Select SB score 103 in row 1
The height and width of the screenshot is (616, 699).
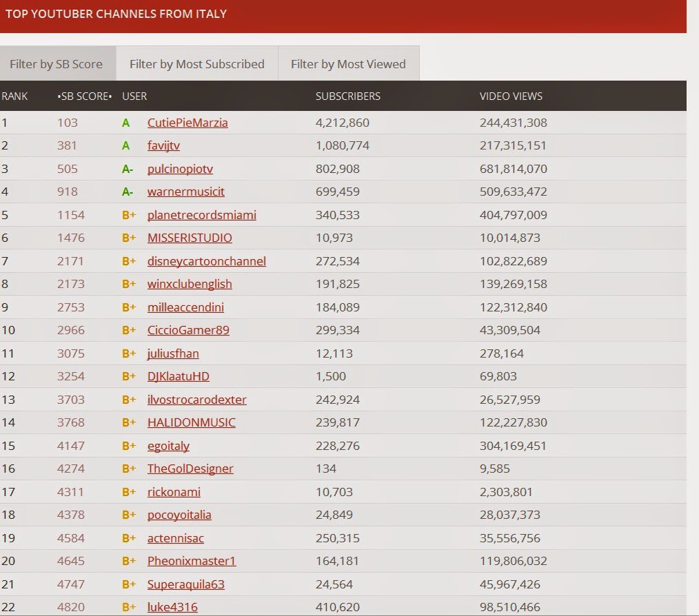[x=68, y=123]
